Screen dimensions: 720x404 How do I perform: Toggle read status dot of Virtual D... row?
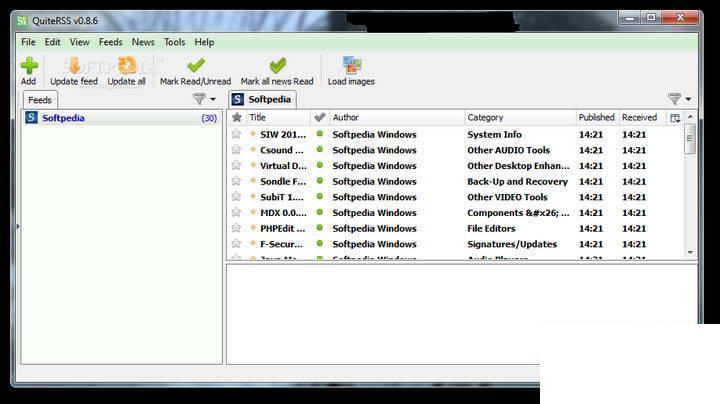[x=320, y=165]
